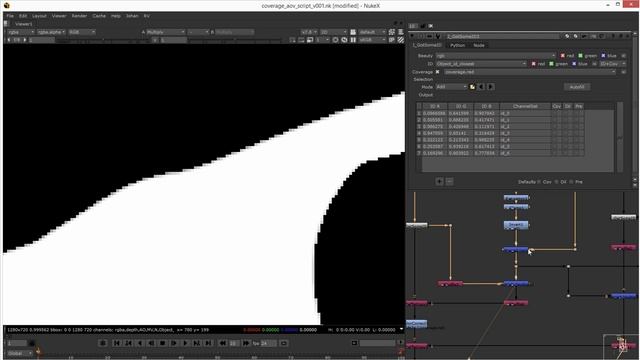The height and width of the screenshot is (360, 640).
Task: Switch to the Python tab in properties
Action: click(x=458, y=45)
